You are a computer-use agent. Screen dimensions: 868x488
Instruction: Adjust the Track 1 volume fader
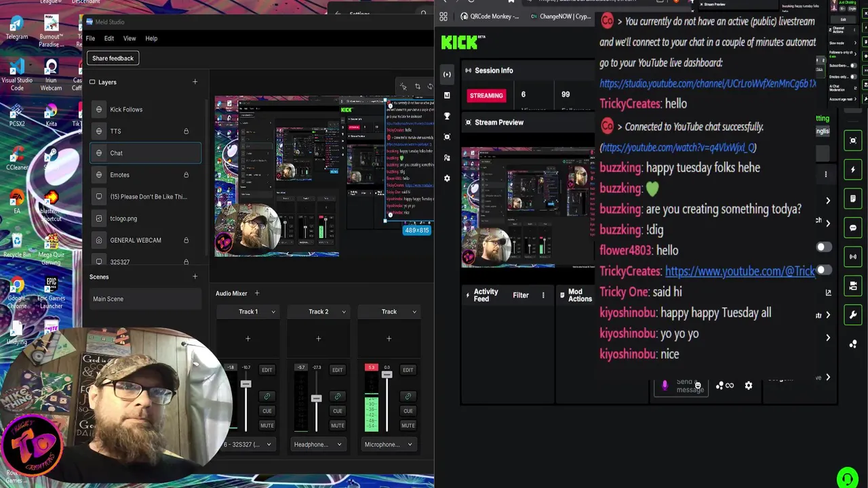245,384
